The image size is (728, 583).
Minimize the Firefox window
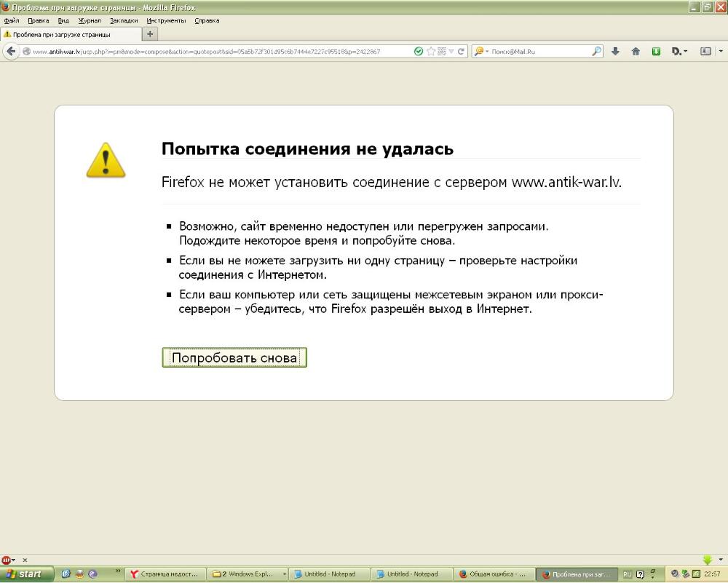[694, 7]
